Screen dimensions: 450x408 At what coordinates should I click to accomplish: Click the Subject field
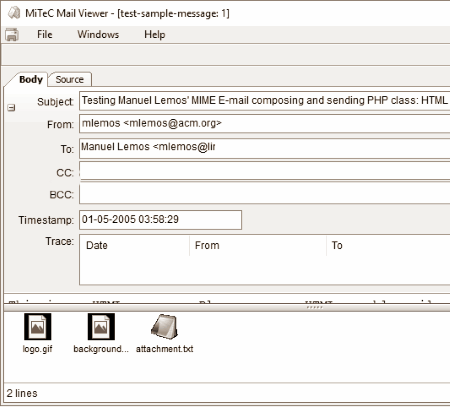[x=265, y=101]
